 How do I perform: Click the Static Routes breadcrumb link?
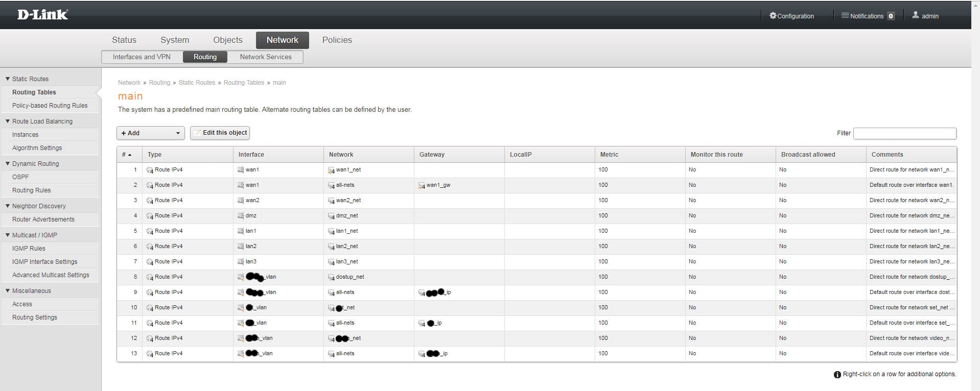(x=197, y=83)
